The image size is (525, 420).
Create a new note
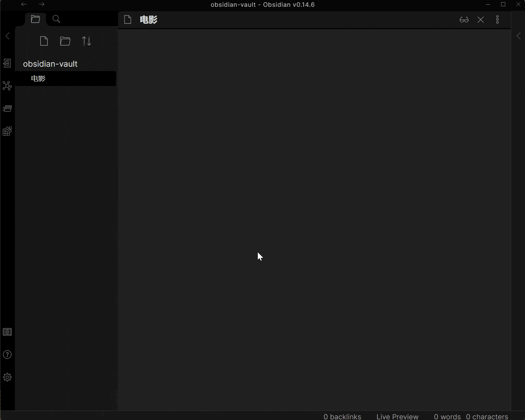(x=44, y=41)
